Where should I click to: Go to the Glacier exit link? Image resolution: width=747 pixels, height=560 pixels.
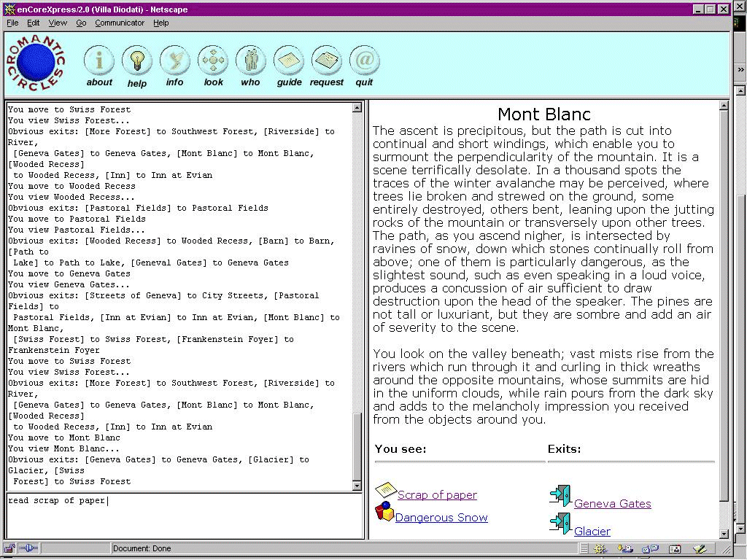coord(592,532)
